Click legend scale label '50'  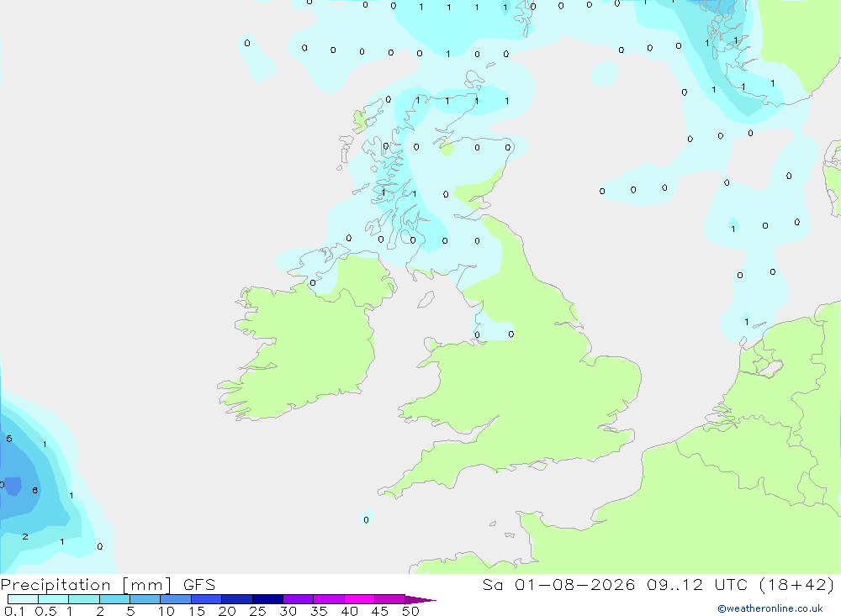(411, 611)
